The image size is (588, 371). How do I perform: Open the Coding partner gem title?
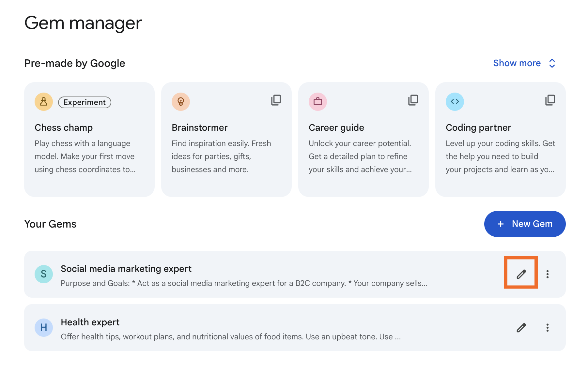[478, 127]
